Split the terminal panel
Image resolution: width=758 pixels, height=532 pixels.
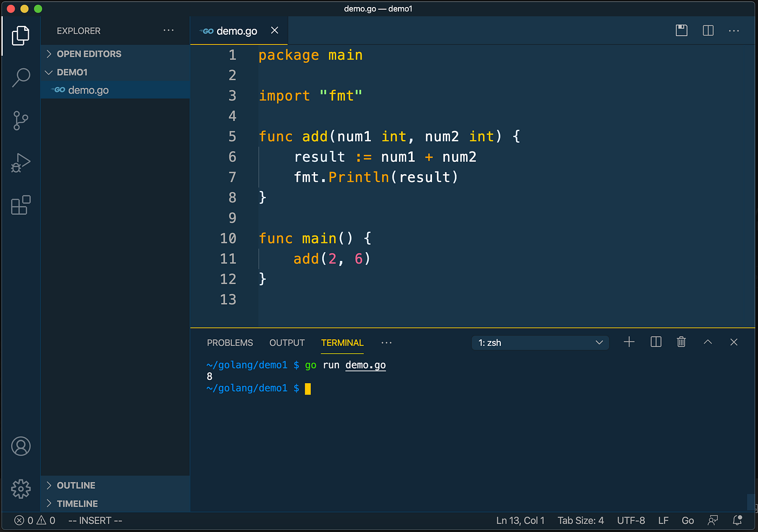click(x=656, y=342)
